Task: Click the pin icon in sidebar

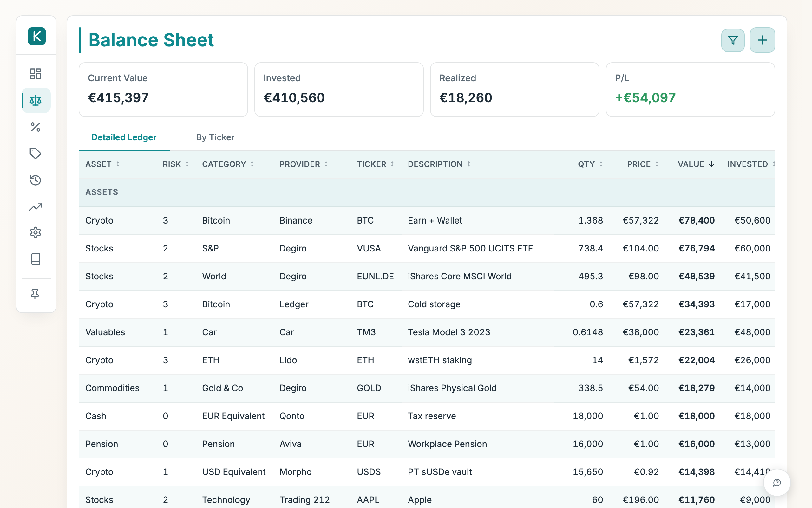Action: [35, 294]
